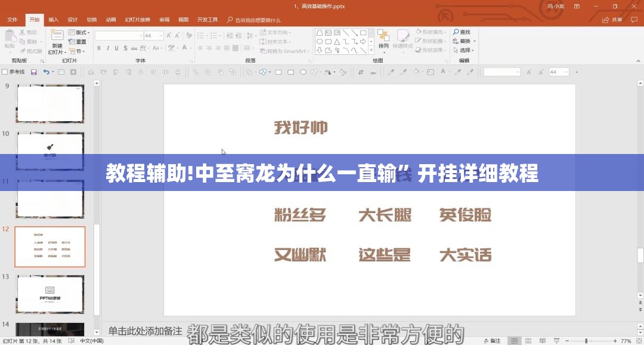The image size is (644, 345).
Task: Select the oval shape in quick access toolbar
Action: [303, 72]
